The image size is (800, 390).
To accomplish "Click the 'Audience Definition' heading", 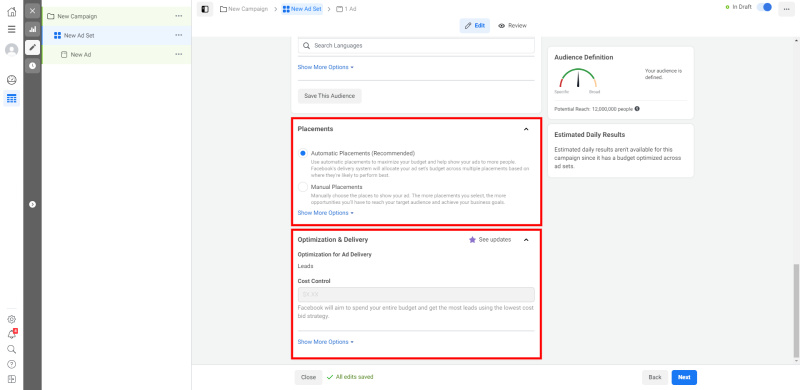I will click(x=584, y=58).
